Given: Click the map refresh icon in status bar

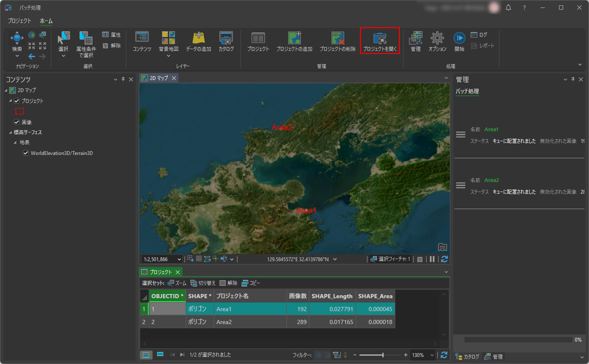Looking at the screenshot, I should point(444,259).
